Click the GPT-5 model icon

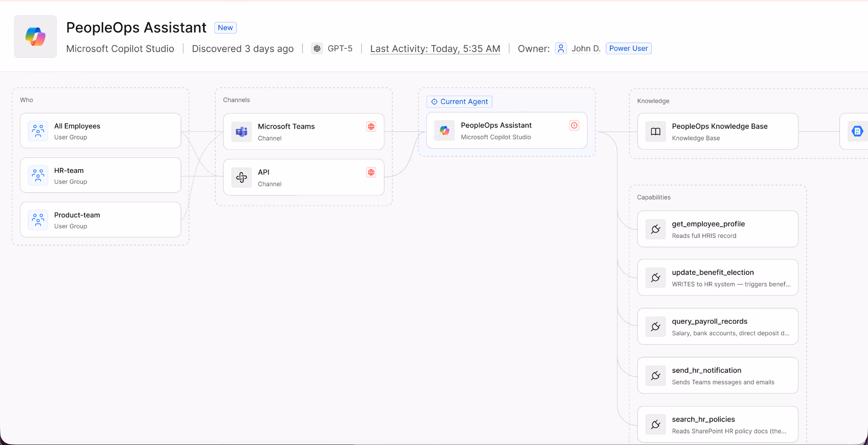click(317, 49)
